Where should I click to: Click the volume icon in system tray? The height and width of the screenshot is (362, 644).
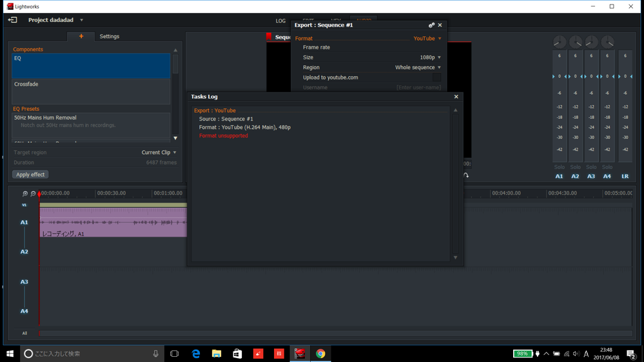coord(576,354)
